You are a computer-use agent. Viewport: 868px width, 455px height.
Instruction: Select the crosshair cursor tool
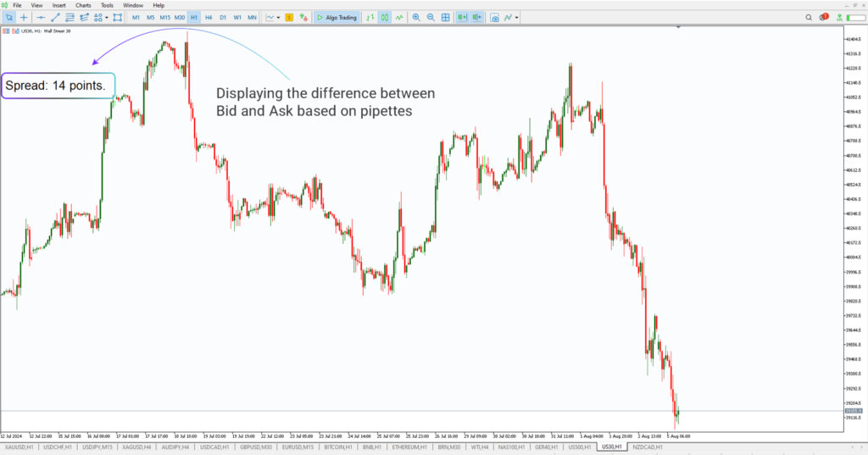tap(24, 17)
